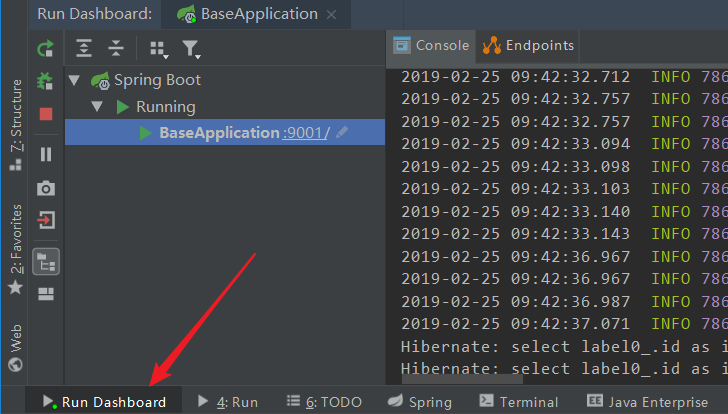
Task: Click the Exit icon with red arrow
Action: (45, 220)
